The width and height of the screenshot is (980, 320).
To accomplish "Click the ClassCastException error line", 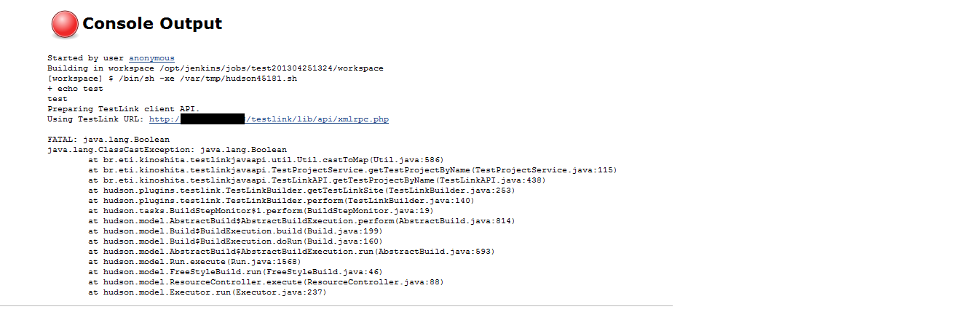I will click(167, 150).
